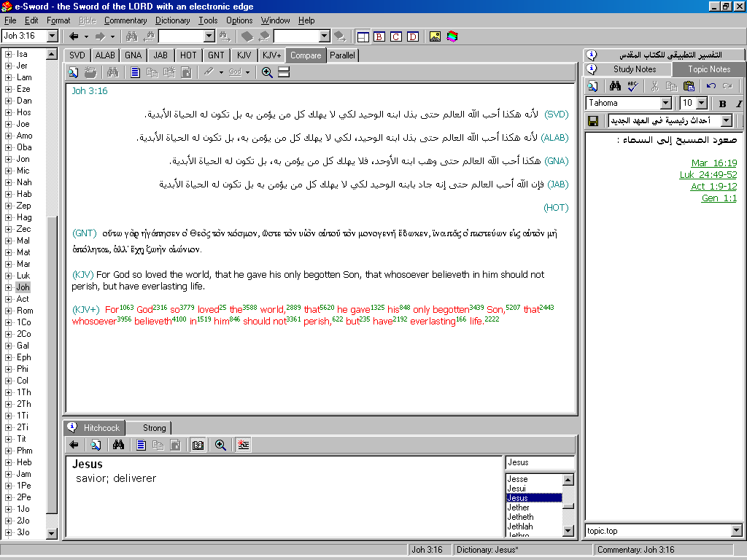
Task: Toggle the open book icon in dictionary toolbar
Action: click(x=198, y=446)
